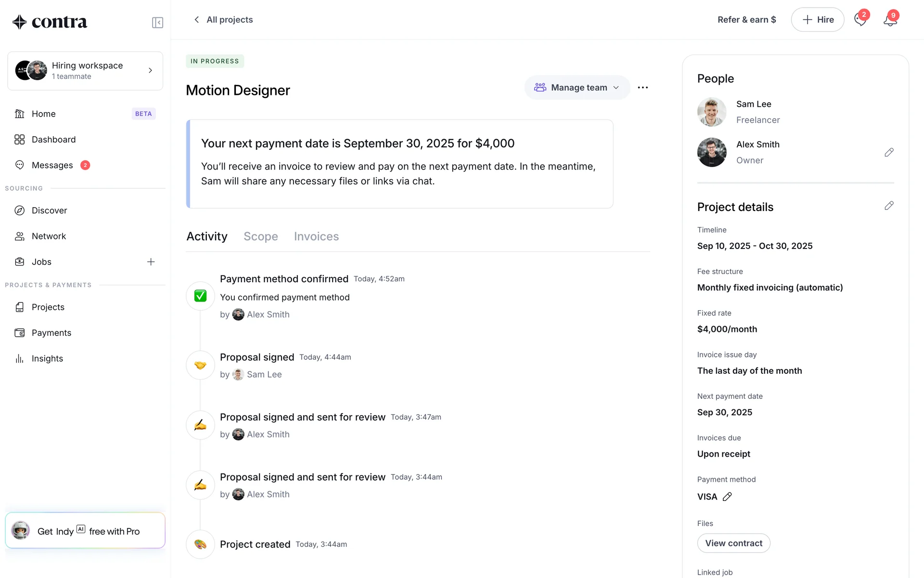Open the chat heart icon in header
This screenshot has width=924, height=578.
pyautogui.click(x=860, y=20)
